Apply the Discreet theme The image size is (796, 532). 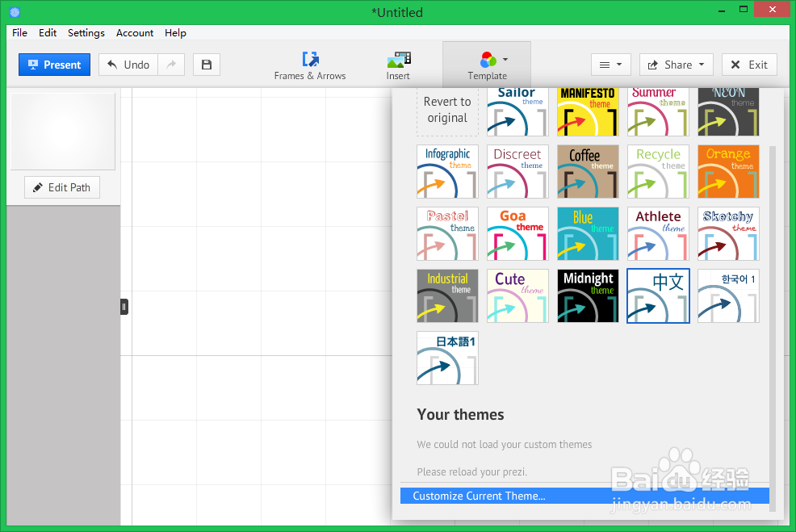coord(517,172)
